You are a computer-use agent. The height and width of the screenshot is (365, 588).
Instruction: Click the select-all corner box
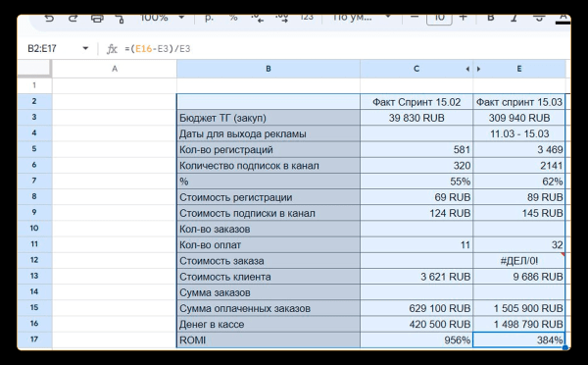click(34, 69)
